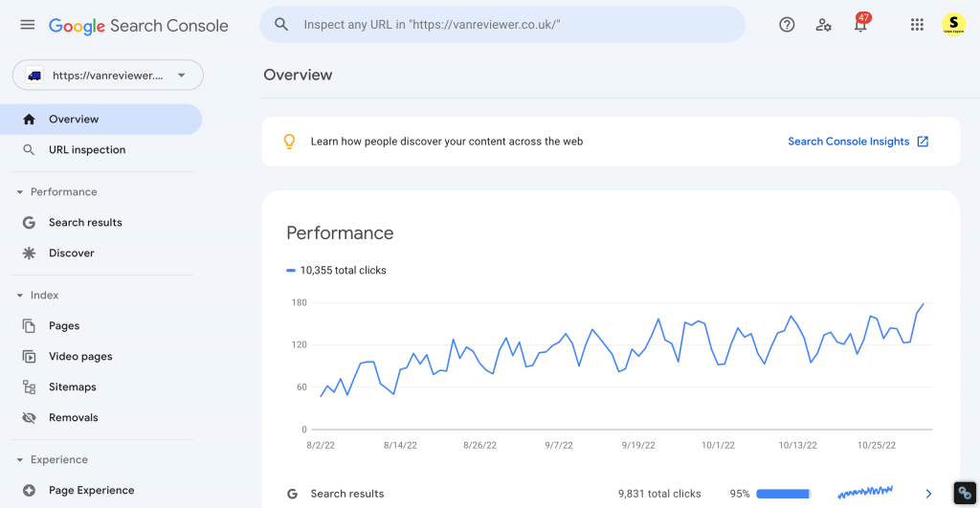Click Search results row label in Performance card
The height and width of the screenshot is (508, 980).
pos(346,494)
